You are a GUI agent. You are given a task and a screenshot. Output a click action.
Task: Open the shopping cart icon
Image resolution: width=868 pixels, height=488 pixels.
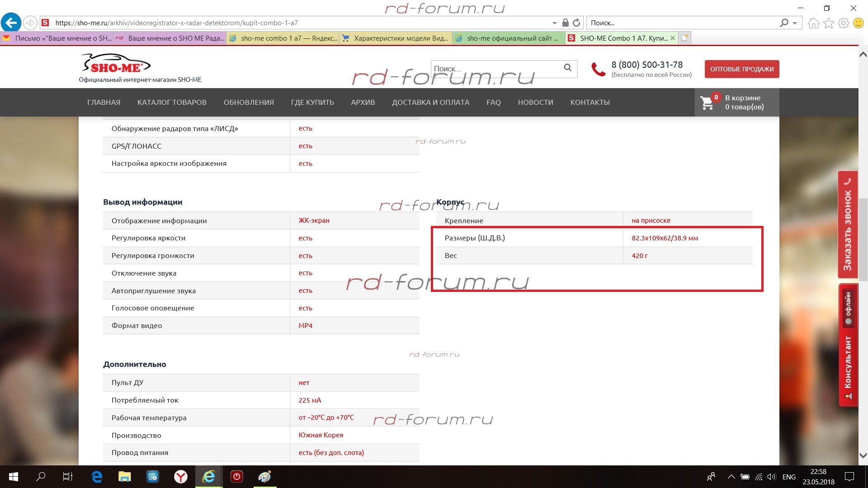pos(707,103)
